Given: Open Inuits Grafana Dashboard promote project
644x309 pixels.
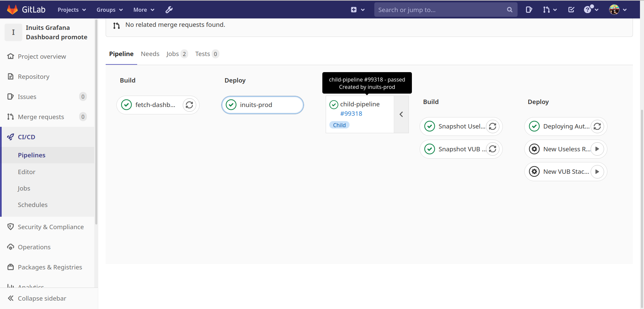Looking at the screenshot, I should pos(57,32).
